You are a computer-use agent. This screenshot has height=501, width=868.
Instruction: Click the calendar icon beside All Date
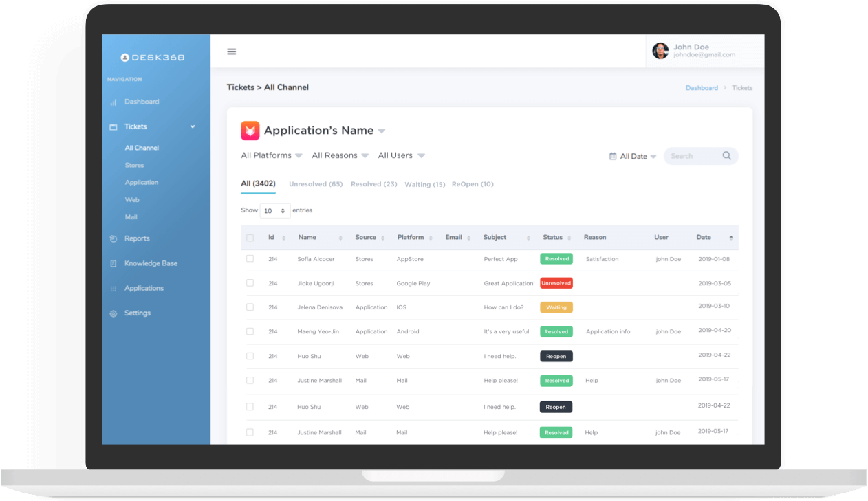[x=613, y=156]
